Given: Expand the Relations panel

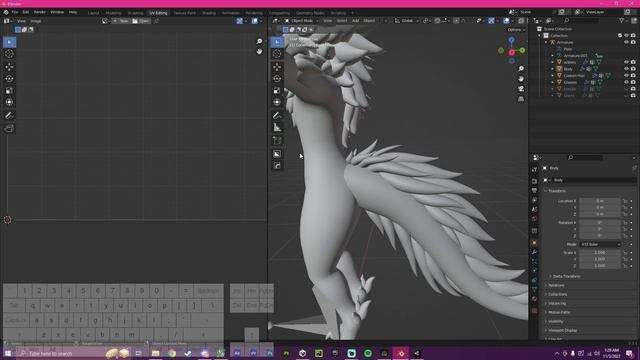Looking at the screenshot, I should click(556, 285).
